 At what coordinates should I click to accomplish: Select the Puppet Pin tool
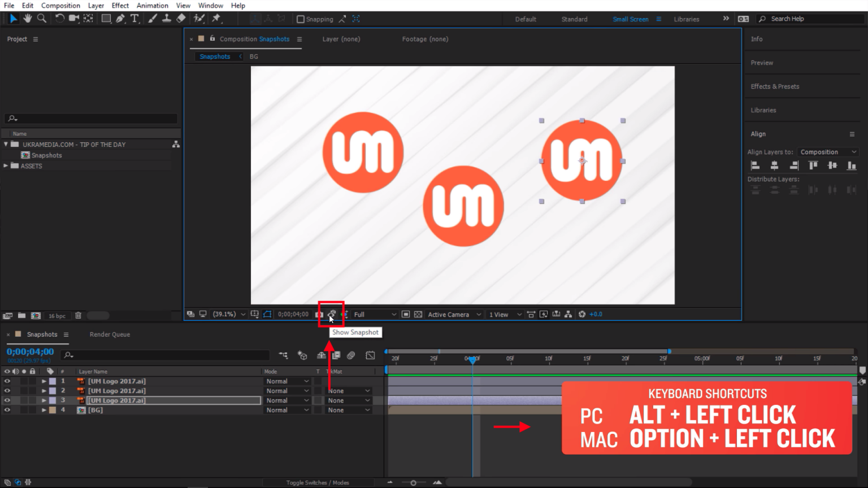pos(216,19)
